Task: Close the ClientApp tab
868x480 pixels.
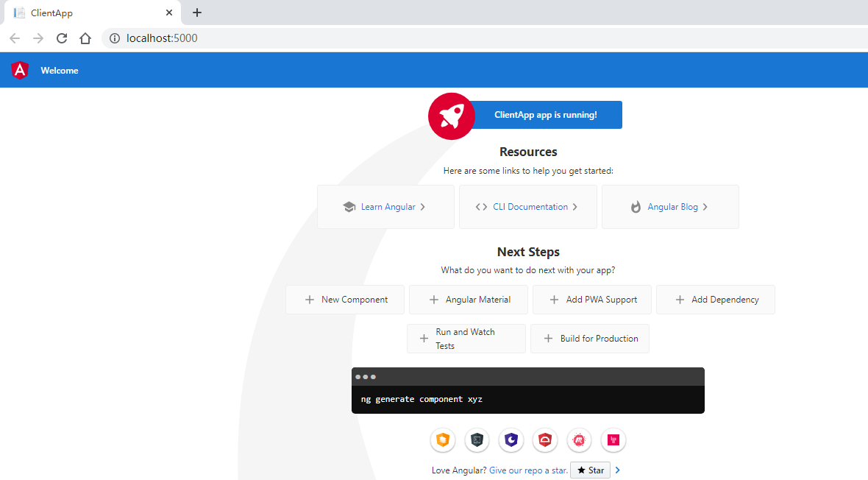Action: [169, 13]
